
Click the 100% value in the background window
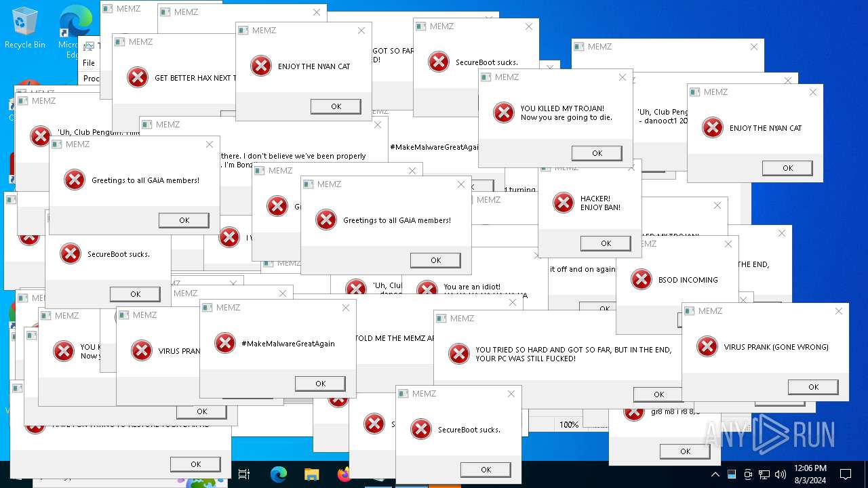(x=569, y=425)
